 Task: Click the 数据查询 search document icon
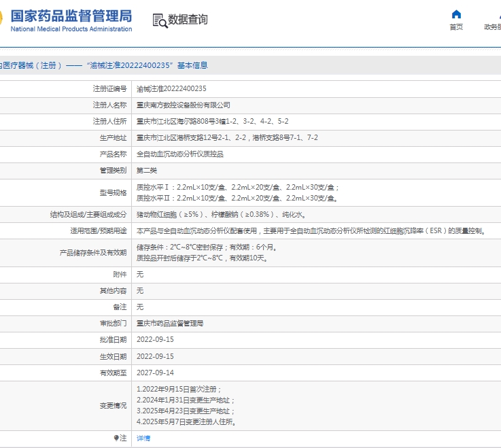tap(160, 20)
